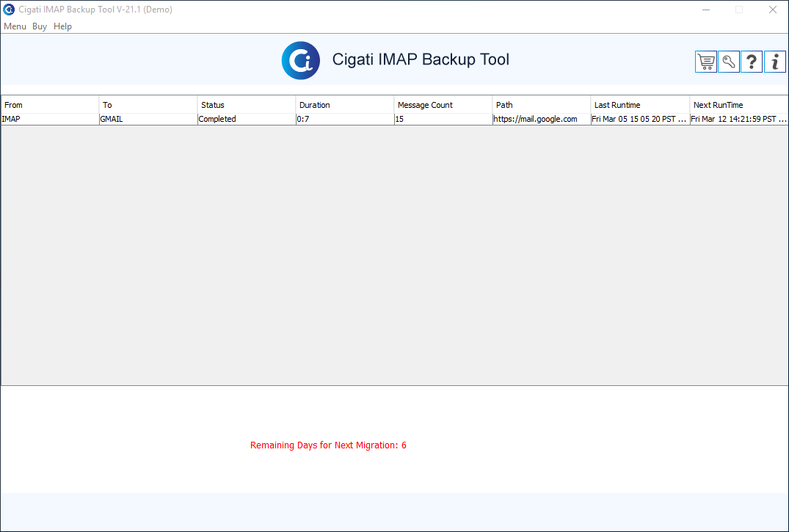
Task: Open the Buy menu
Action: tap(40, 26)
